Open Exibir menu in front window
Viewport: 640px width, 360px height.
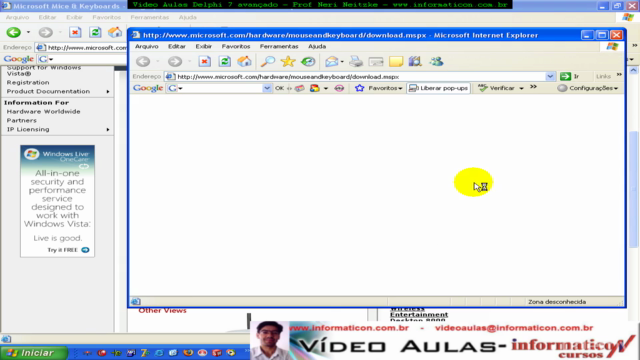point(203,47)
